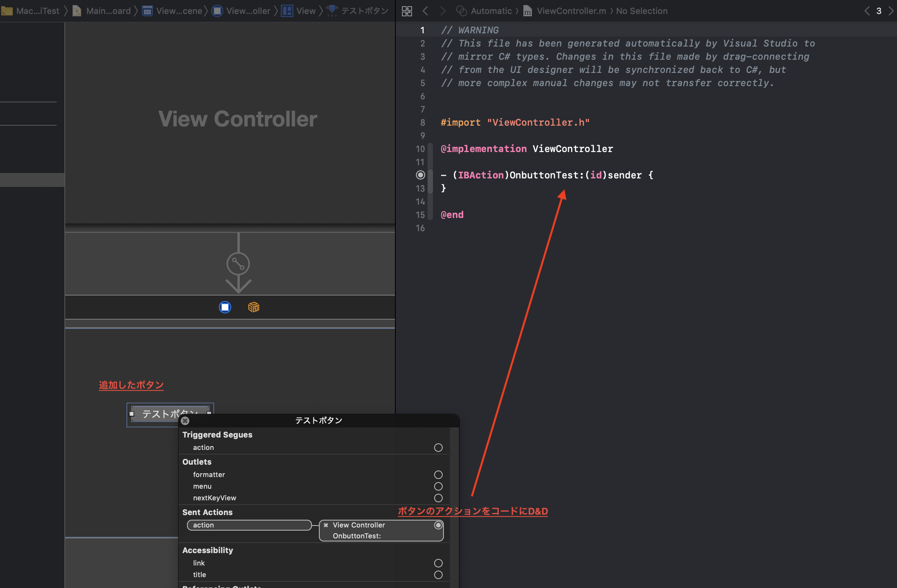Click the formatter outlet connection circle
The height and width of the screenshot is (588, 897).
point(438,475)
